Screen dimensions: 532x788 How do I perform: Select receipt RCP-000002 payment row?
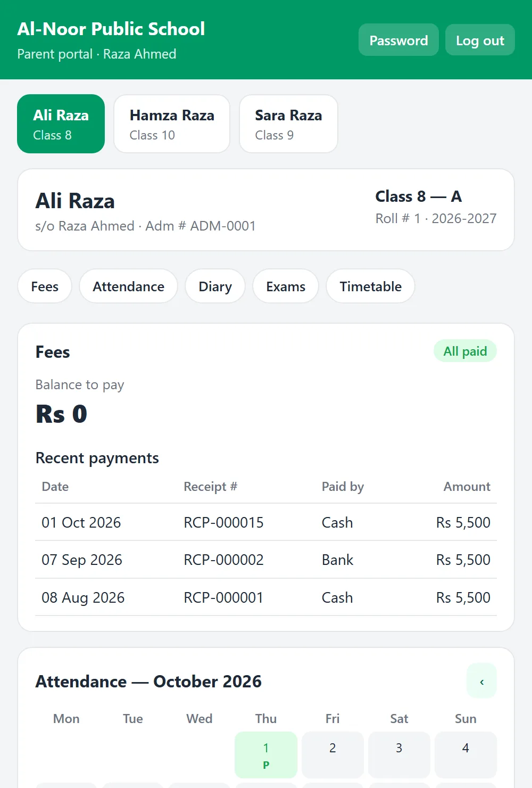pyautogui.click(x=266, y=560)
